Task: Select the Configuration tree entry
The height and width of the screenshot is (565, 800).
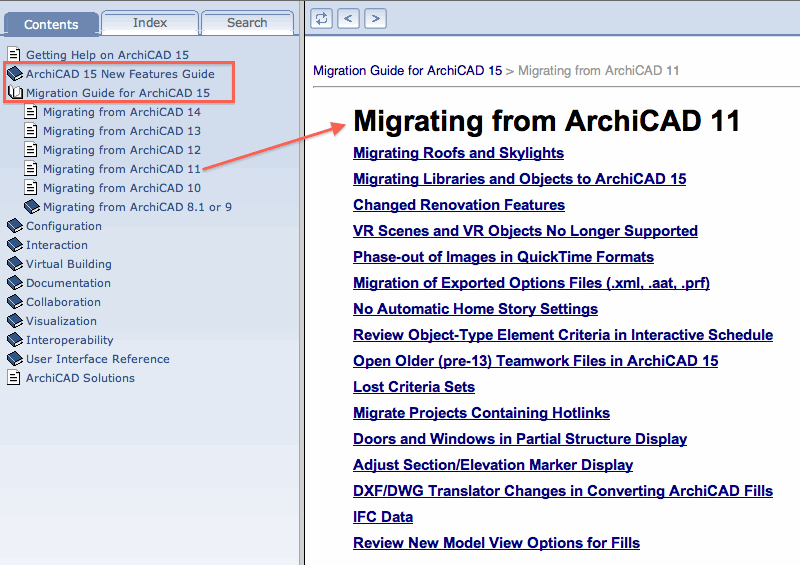Action: coord(64,226)
